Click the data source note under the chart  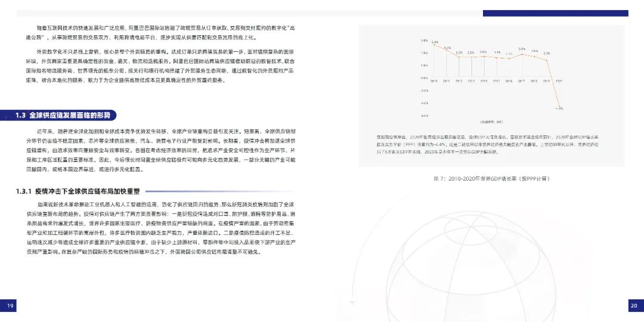(x=492, y=122)
